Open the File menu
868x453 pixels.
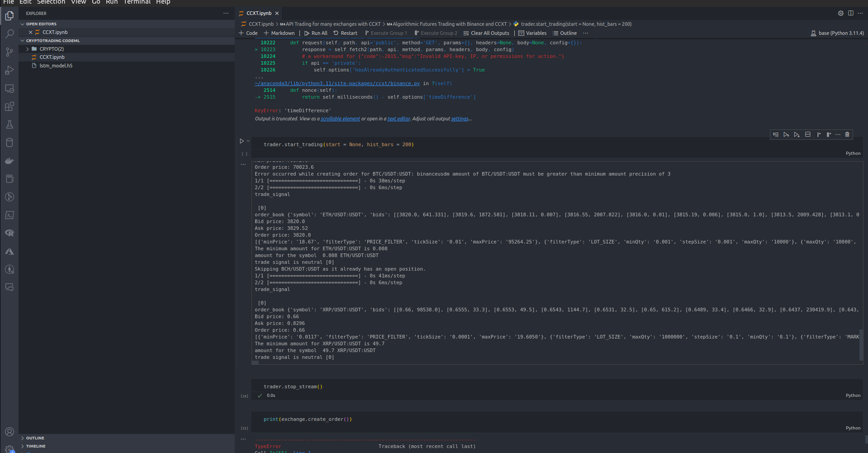pos(8,2)
